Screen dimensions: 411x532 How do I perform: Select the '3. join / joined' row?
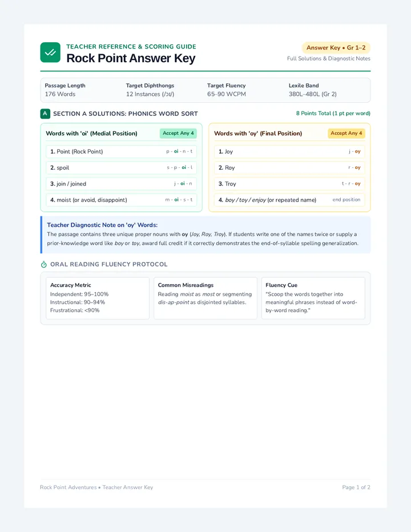(x=121, y=184)
